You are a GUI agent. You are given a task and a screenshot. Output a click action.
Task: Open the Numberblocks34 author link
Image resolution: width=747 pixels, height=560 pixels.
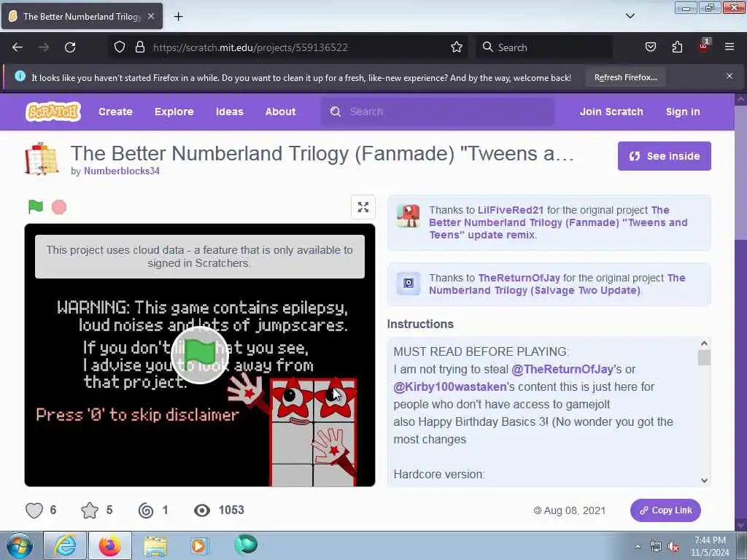(122, 171)
